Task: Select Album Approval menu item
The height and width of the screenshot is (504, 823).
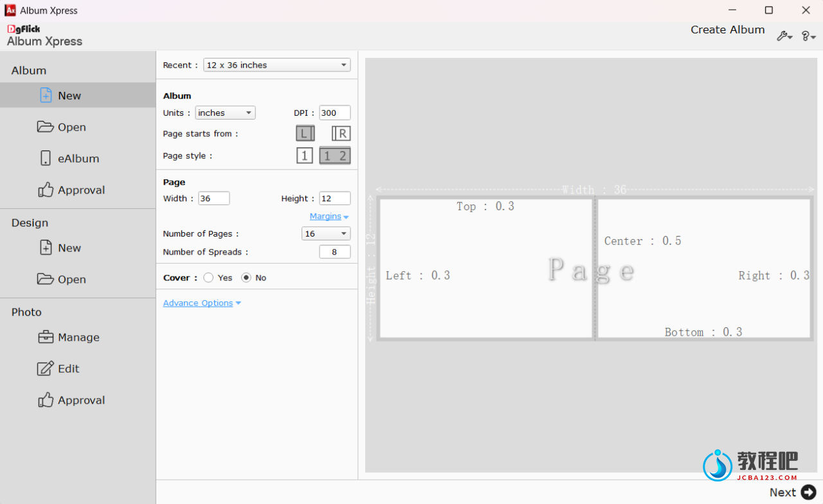Action: pyautogui.click(x=78, y=190)
